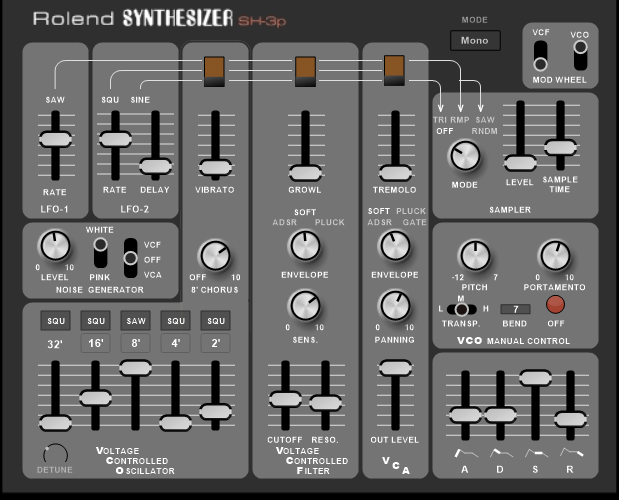Toggle the VCF mod wheel switch
Image resolution: width=619 pixels, height=500 pixels.
click(540, 56)
